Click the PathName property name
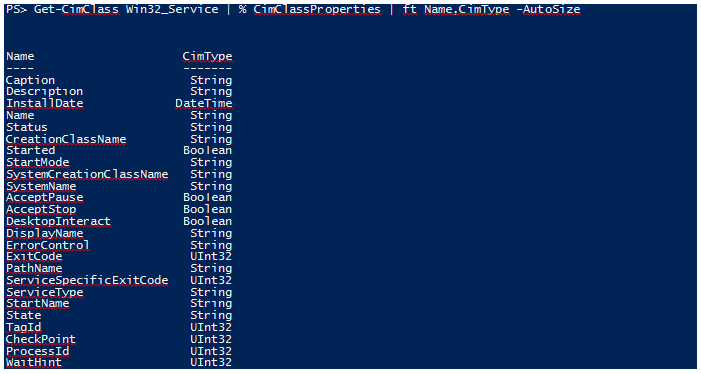The width and height of the screenshot is (701, 374). [34, 268]
